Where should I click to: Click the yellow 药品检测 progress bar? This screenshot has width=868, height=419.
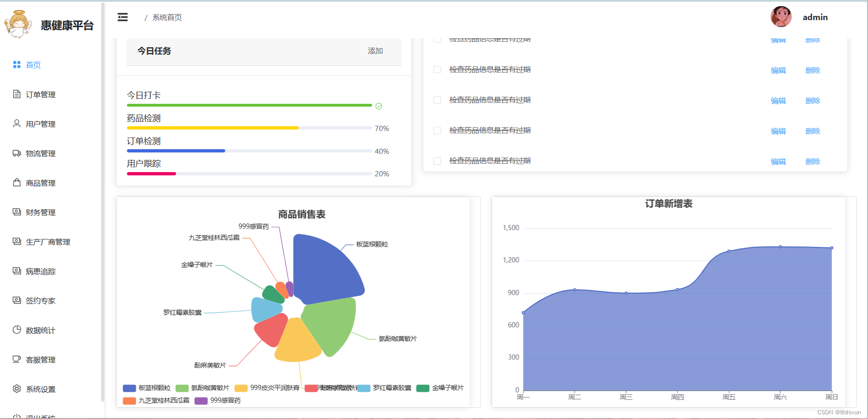(x=213, y=128)
